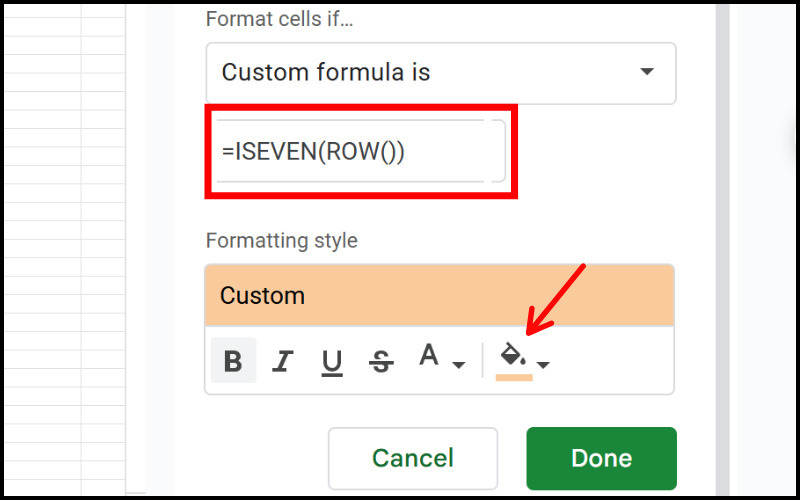Toggle Underline text style
Screen dimensions: 800x500
click(x=332, y=361)
